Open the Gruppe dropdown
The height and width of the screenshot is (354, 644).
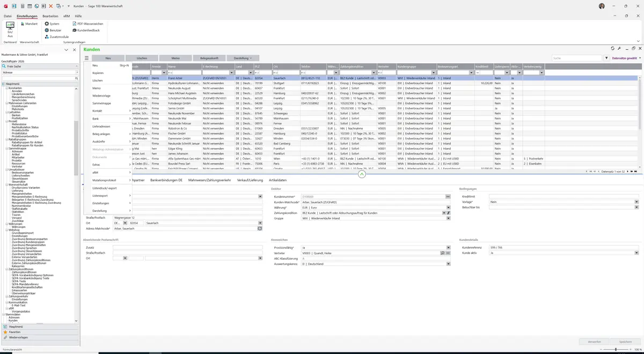pyautogui.click(x=448, y=218)
